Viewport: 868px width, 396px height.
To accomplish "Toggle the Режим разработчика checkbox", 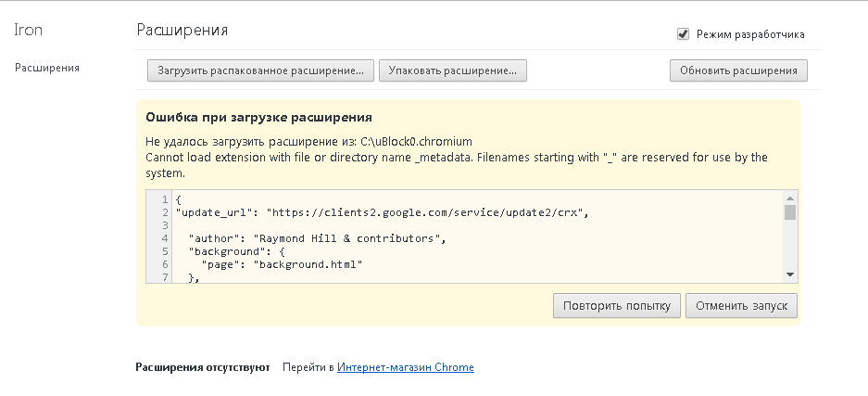I will tap(683, 34).
